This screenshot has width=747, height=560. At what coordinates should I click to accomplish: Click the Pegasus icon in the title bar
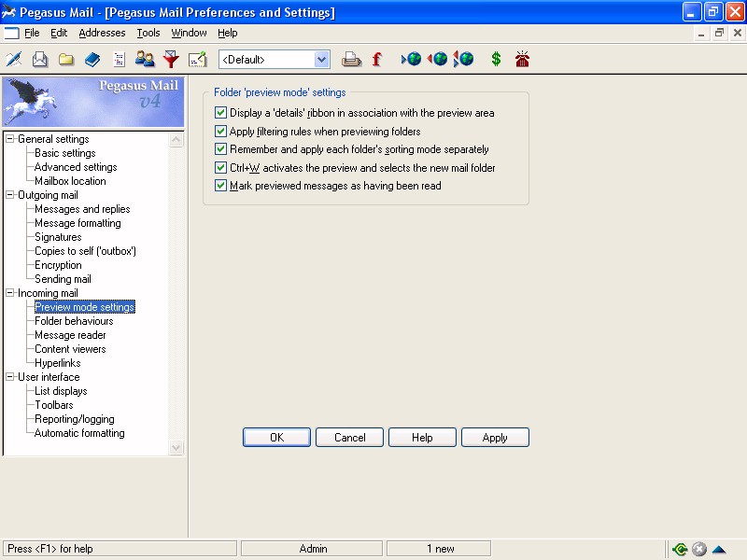tap(8, 12)
